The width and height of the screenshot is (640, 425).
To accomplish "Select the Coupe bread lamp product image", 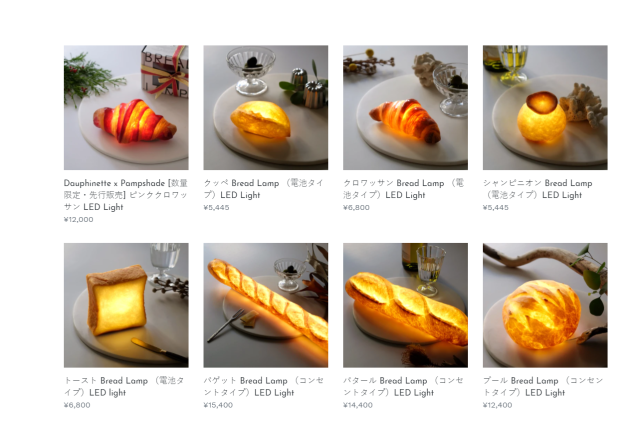I will (266, 107).
